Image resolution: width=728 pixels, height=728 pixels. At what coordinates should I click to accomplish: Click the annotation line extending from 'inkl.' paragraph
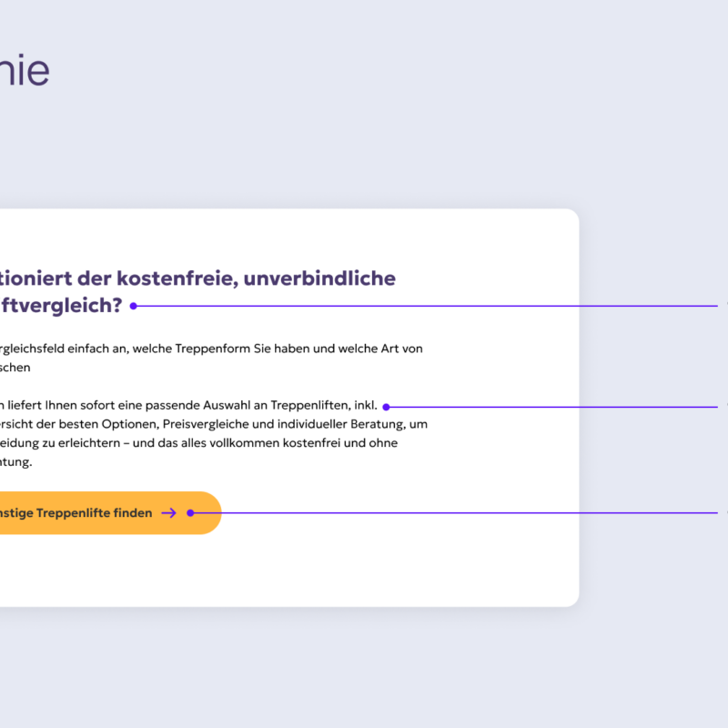[553, 407]
